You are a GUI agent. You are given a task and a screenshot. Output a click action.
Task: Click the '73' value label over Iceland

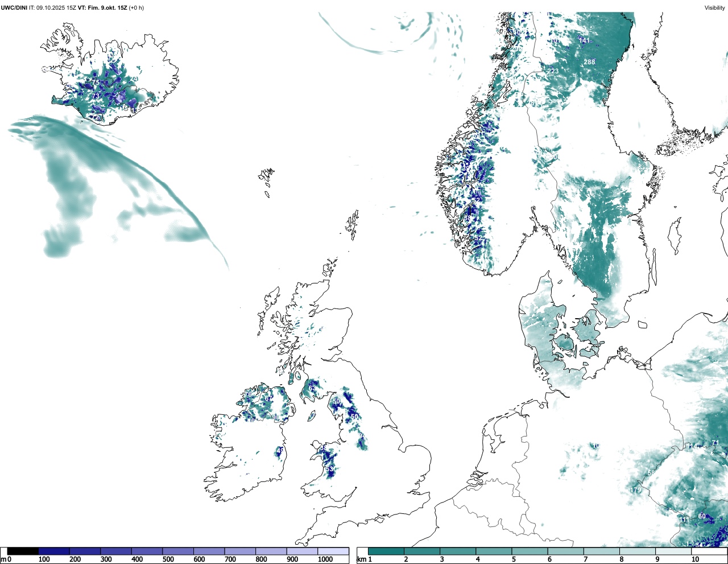click(x=96, y=96)
